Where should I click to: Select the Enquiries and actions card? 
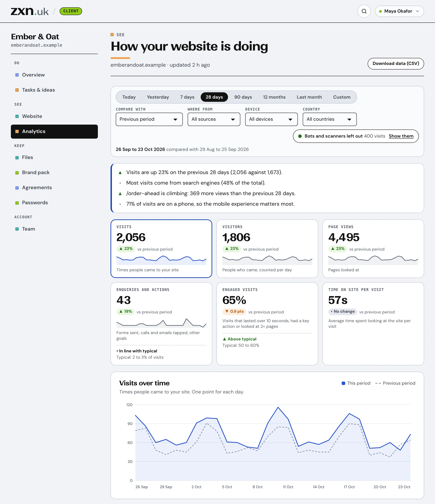161,324
